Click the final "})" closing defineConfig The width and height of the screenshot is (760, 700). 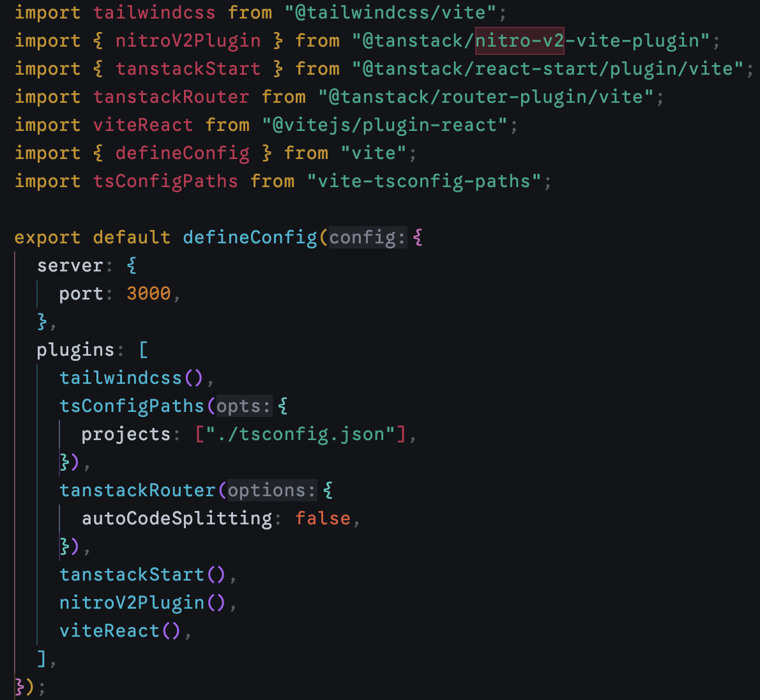coord(25,687)
